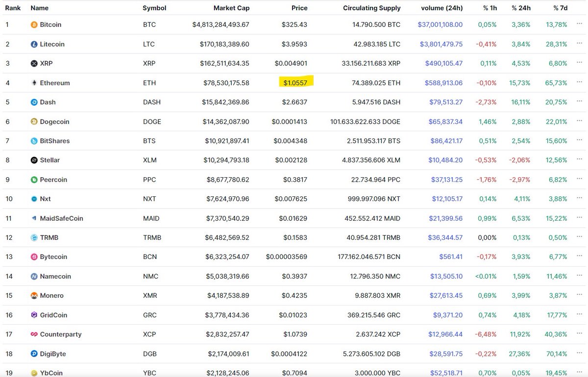Click the highlighted Ethereum price $1.0557
The height and width of the screenshot is (377, 588).
pyautogui.click(x=295, y=83)
